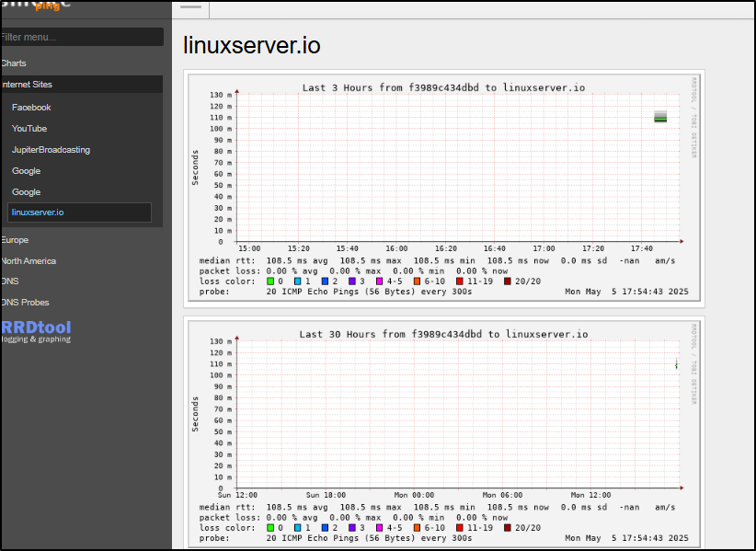This screenshot has width=756, height=551.
Task: Select JupiterBroadcasting in sidebar
Action: point(52,150)
